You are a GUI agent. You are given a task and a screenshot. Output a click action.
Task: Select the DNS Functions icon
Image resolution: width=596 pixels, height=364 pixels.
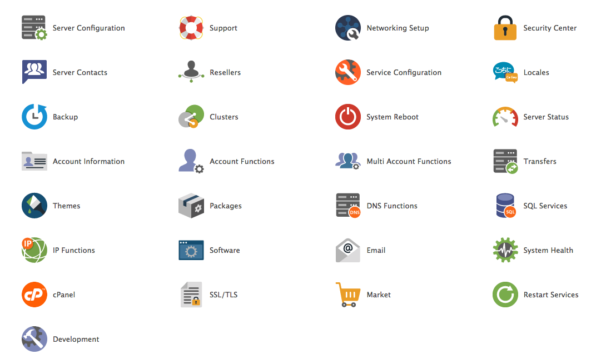[348, 206]
